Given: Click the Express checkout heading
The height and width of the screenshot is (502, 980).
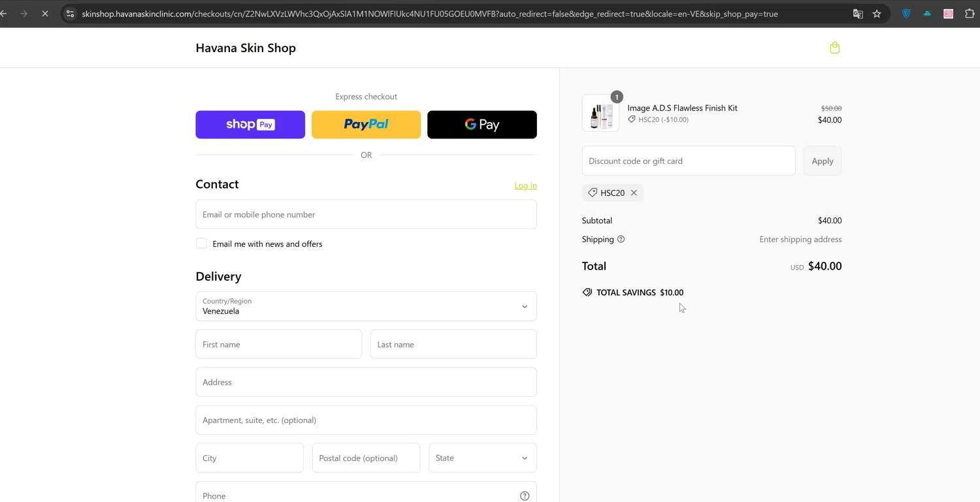Looking at the screenshot, I should click(366, 97).
